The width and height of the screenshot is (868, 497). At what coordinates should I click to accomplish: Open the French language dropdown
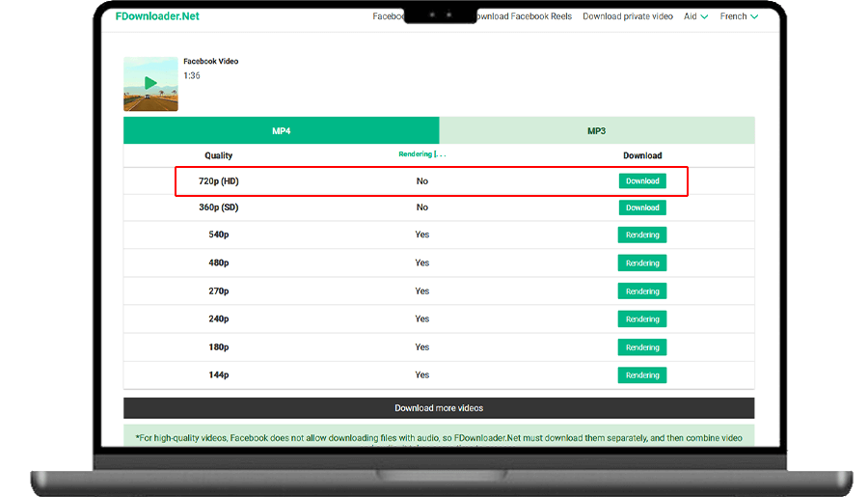click(739, 16)
